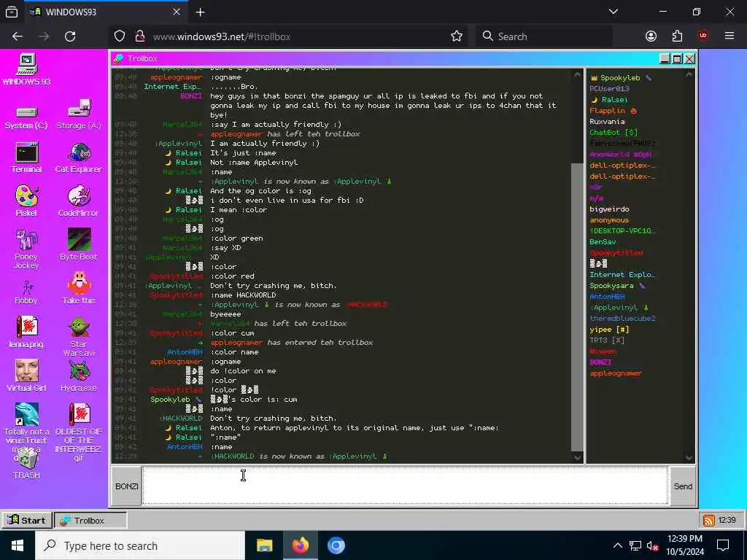The height and width of the screenshot is (560, 747).
Task: Click the Firefox extensions puzzle icon
Action: point(677,36)
